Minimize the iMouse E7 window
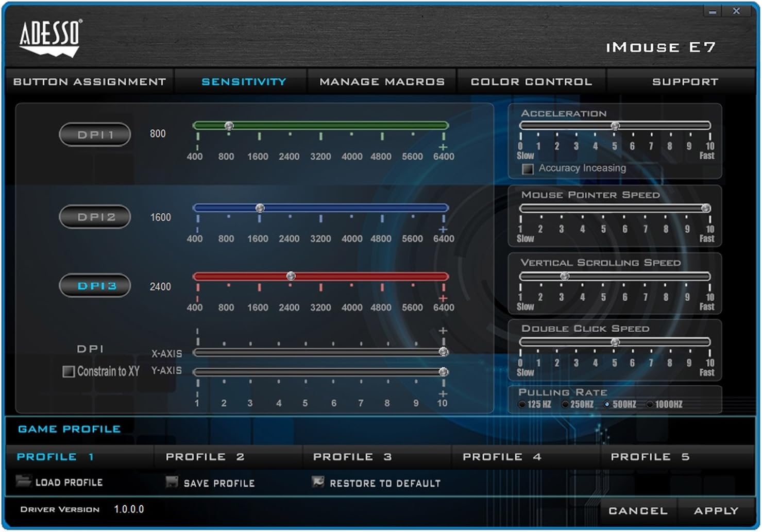The height and width of the screenshot is (532, 762). 713,11
